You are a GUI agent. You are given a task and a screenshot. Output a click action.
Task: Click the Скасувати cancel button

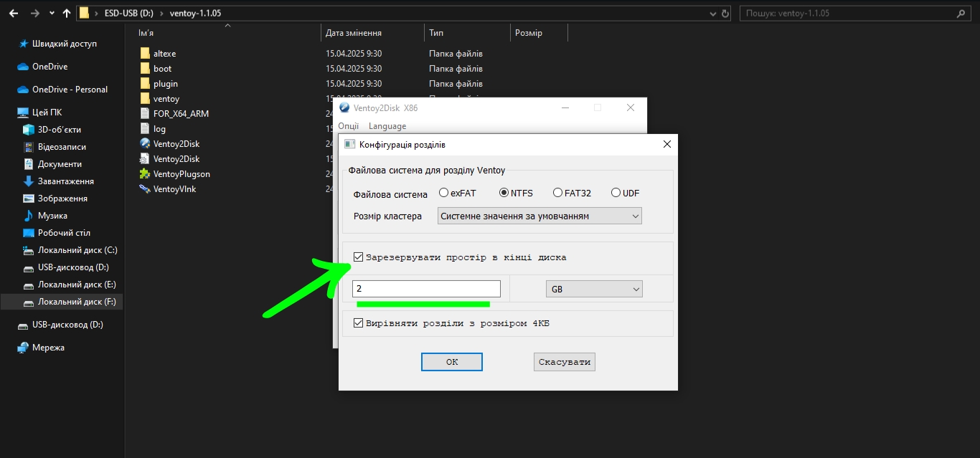[x=565, y=362]
